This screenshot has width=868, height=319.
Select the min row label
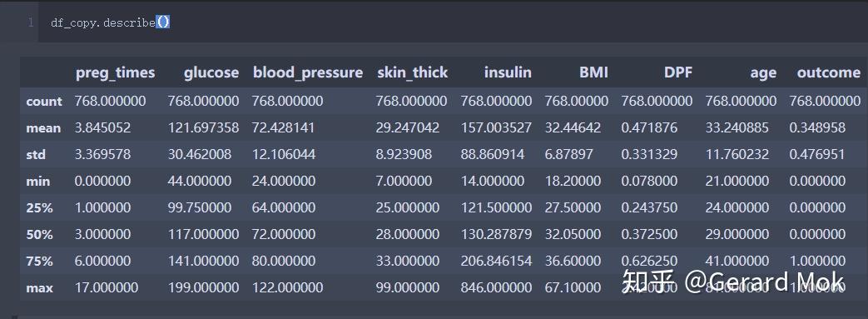(x=37, y=181)
